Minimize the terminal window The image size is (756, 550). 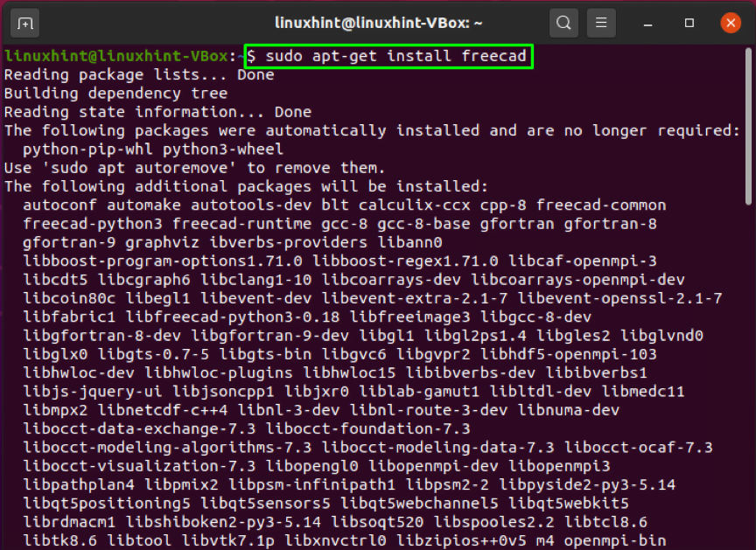(x=648, y=23)
